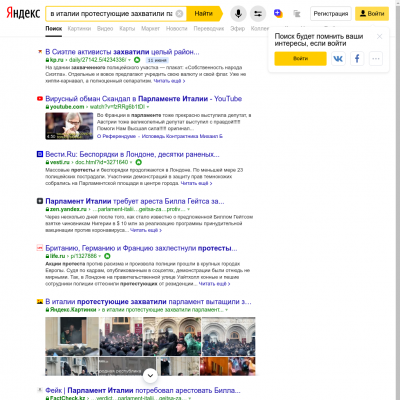400x400 pixels.
Task: Open more login options ellipsis icon
Action: [376, 59]
